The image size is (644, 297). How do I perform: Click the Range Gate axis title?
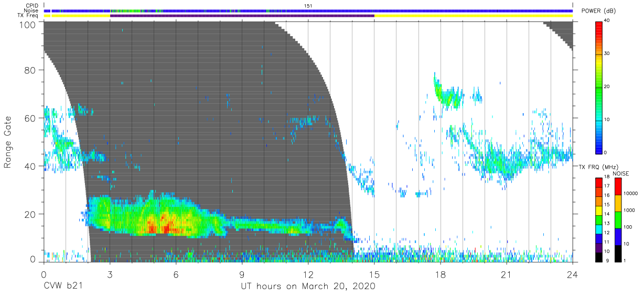click(8, 142)
